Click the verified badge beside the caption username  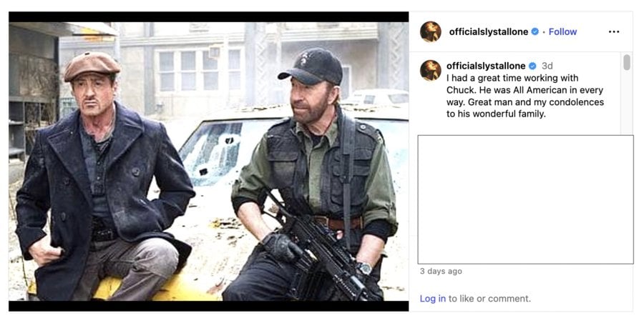[532, 66]
